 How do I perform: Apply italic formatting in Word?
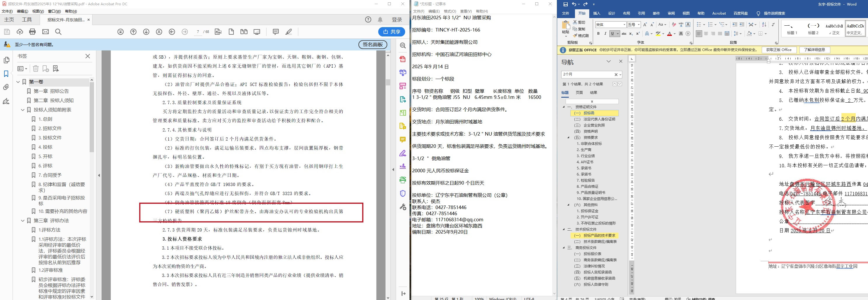pyautogui.click(x=605, y=34)
